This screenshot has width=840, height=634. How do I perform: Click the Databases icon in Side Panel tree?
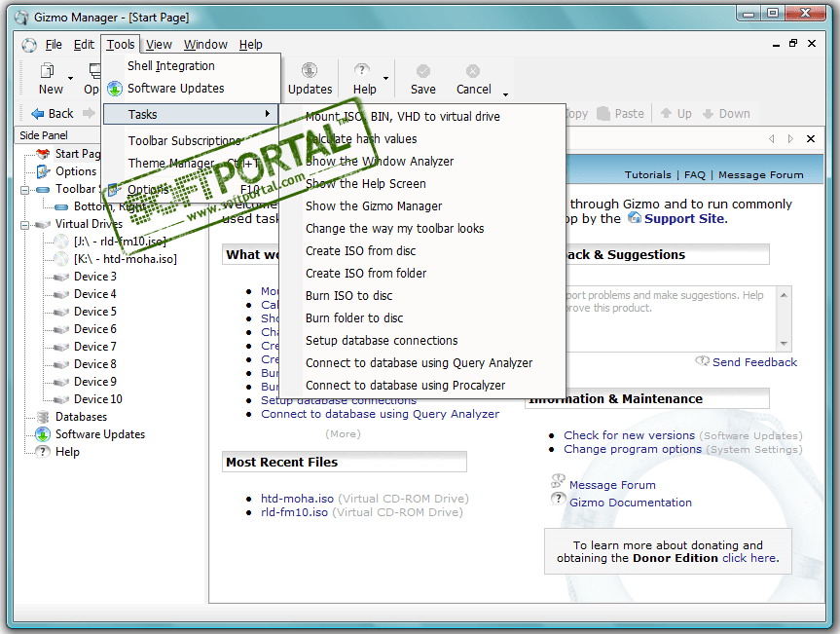point(43,417)
